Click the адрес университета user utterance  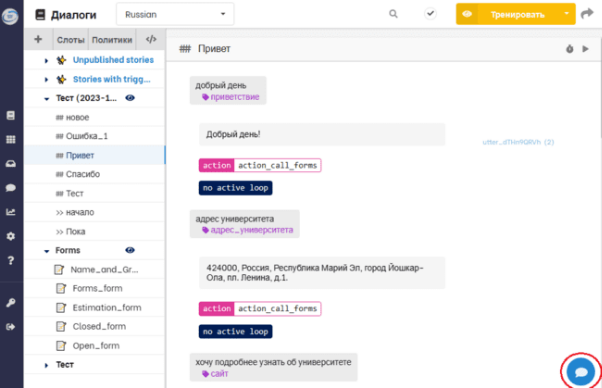245,224
